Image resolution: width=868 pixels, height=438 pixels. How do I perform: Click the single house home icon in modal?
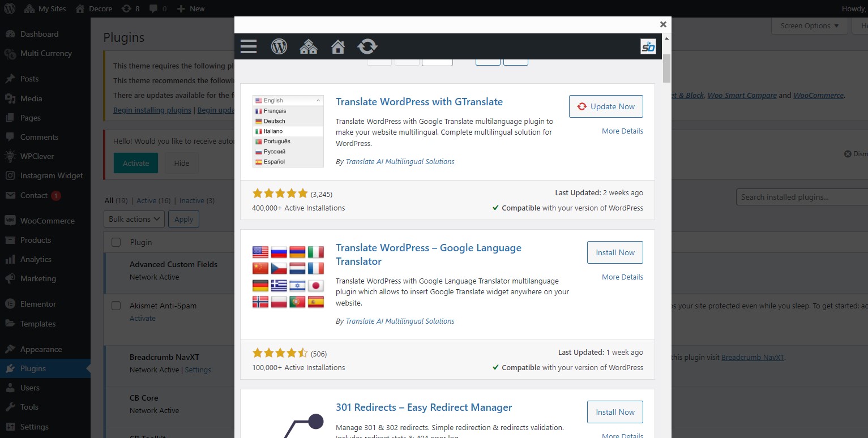338,46
